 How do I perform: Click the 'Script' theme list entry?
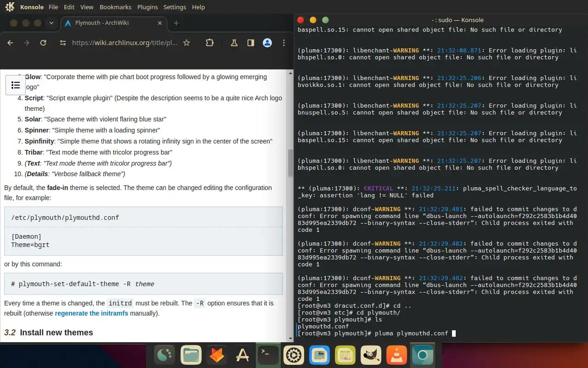tap(153, 103)
